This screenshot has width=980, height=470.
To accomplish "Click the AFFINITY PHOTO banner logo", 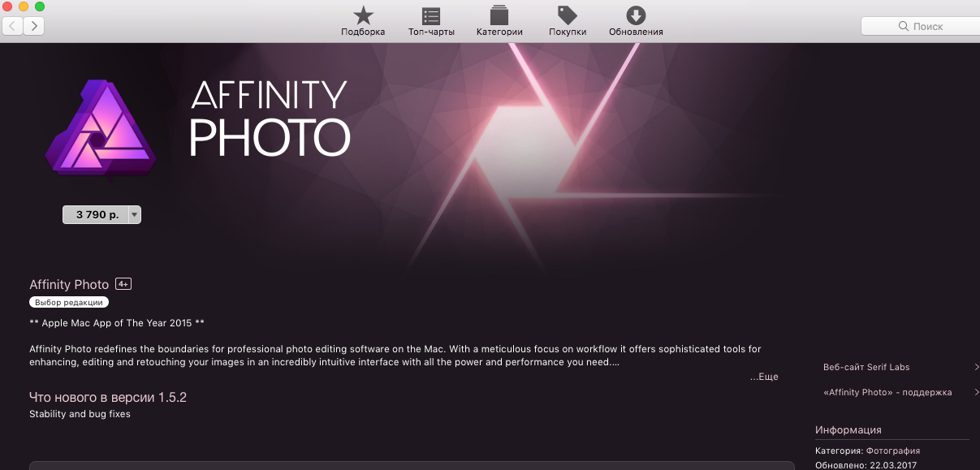I will tap(270, 119).
